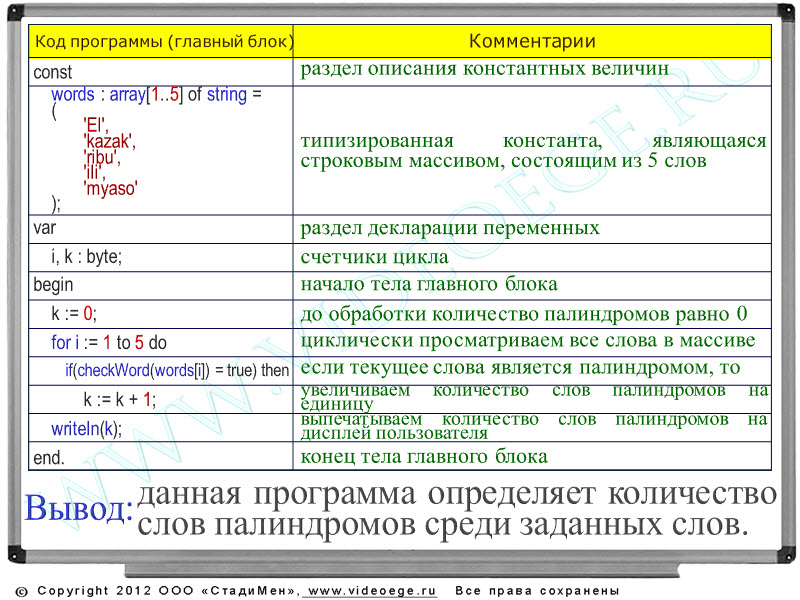This screenshot has height=600, width=800.
Task: Click the 'Комментарии' header cell
Action: [532, 41]
